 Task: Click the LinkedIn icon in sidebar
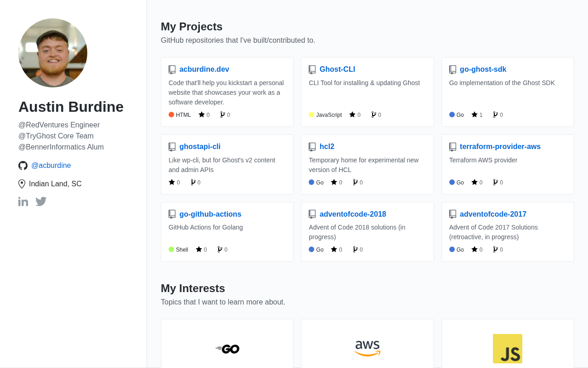click(23, 201)
